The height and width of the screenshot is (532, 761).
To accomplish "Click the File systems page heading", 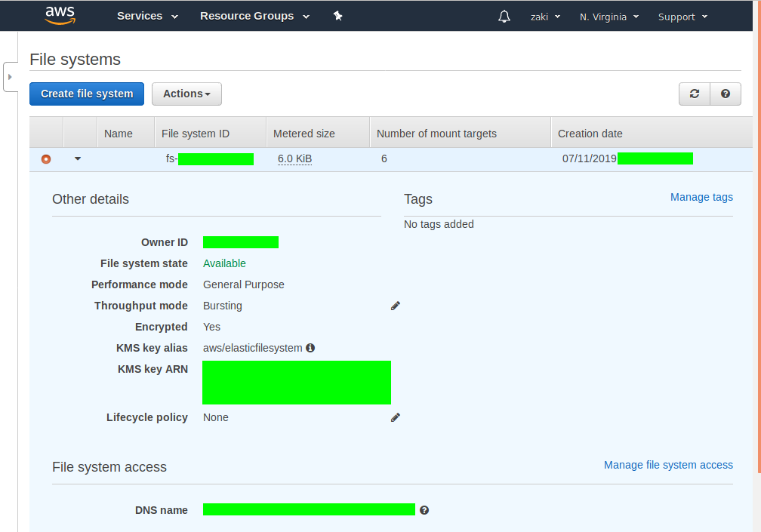I will point(75,59).
